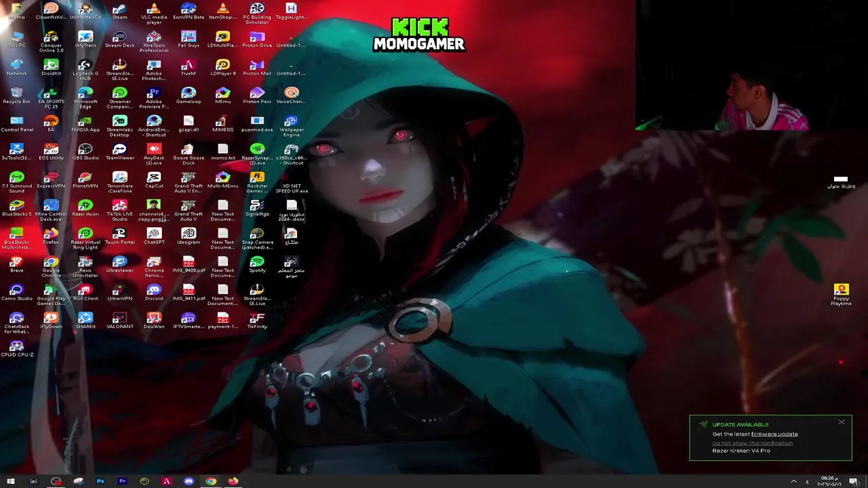This screenshot has height=488, width=868.
Task: Open the Proton Drive shortcut
Action: point(257,39)
